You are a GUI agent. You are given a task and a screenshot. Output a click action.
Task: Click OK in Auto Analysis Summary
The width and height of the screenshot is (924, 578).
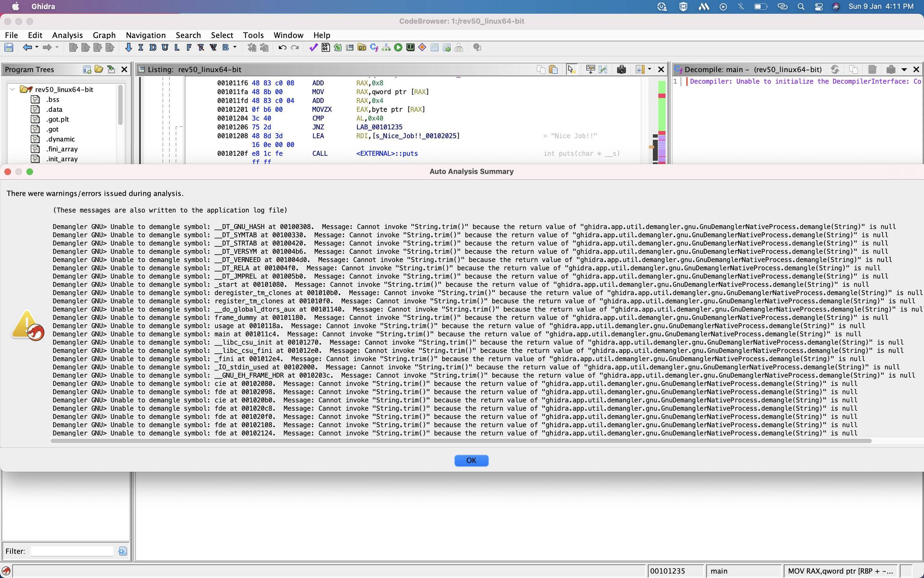[x=471, y=460]
